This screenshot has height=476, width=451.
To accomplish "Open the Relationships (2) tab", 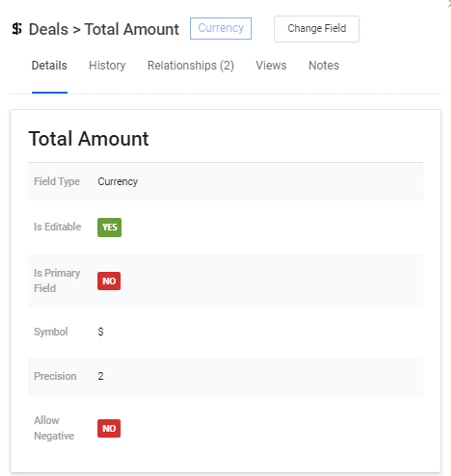I will point(191,65).
